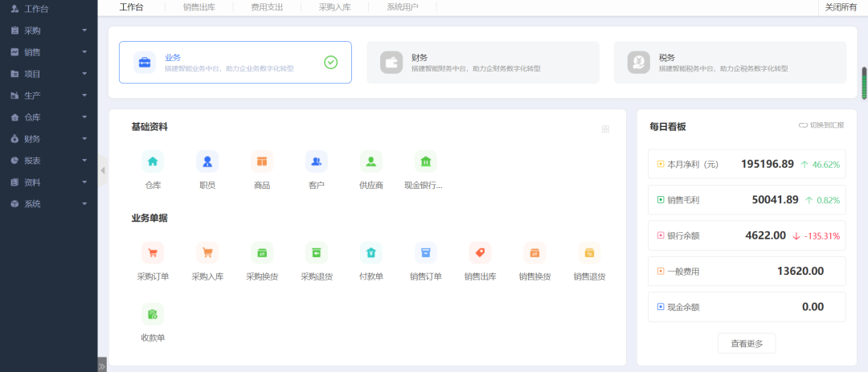This screenshot has width=868, height=372.
Task: Switch to the 税务 module card
Action: point(729,63)
